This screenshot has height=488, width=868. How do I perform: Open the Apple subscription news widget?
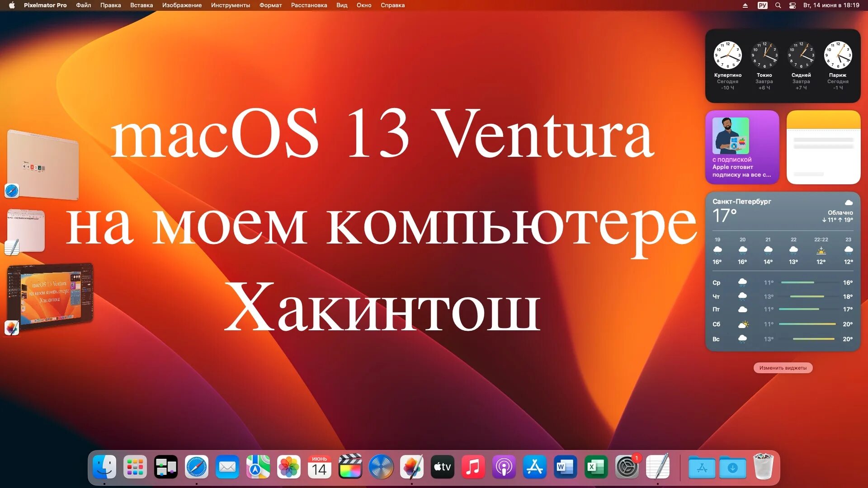pos(742,147)
